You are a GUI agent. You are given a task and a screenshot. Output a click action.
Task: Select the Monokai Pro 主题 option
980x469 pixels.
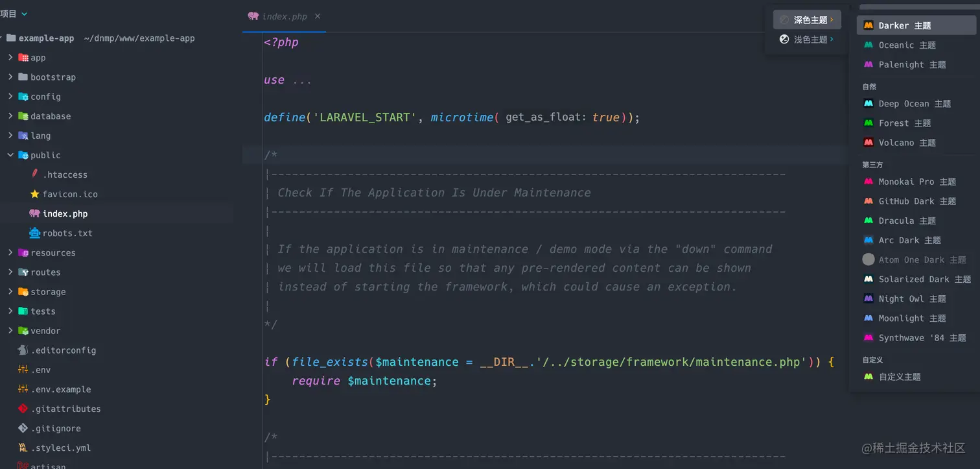click(916, 182)
